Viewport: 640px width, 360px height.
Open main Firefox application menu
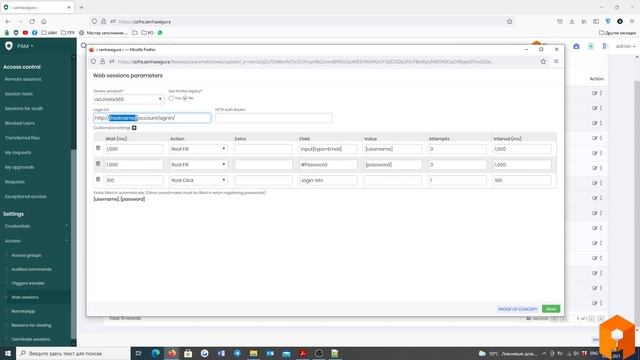pyautogui.click(x=632, y=21)
